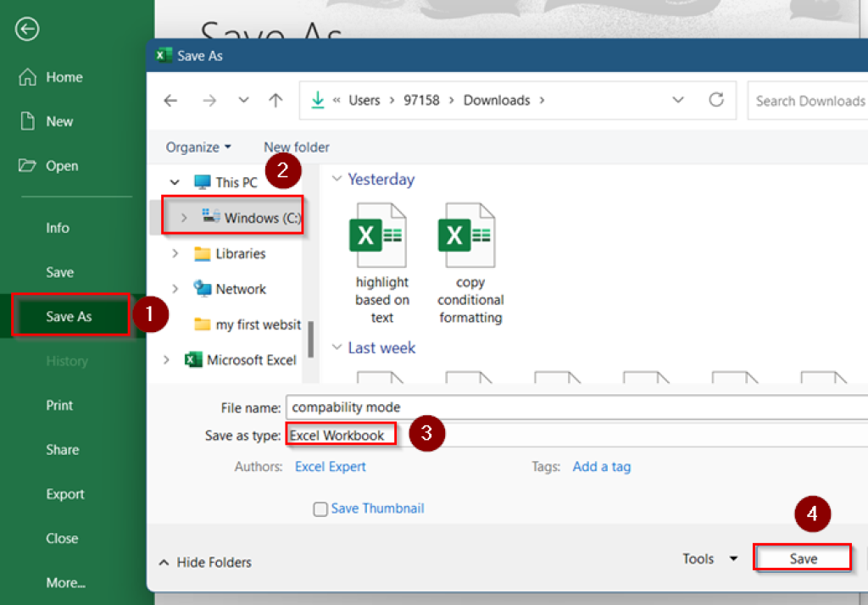
Task: Click the New icon in Excel sidebar
Action: pos(29,121)
